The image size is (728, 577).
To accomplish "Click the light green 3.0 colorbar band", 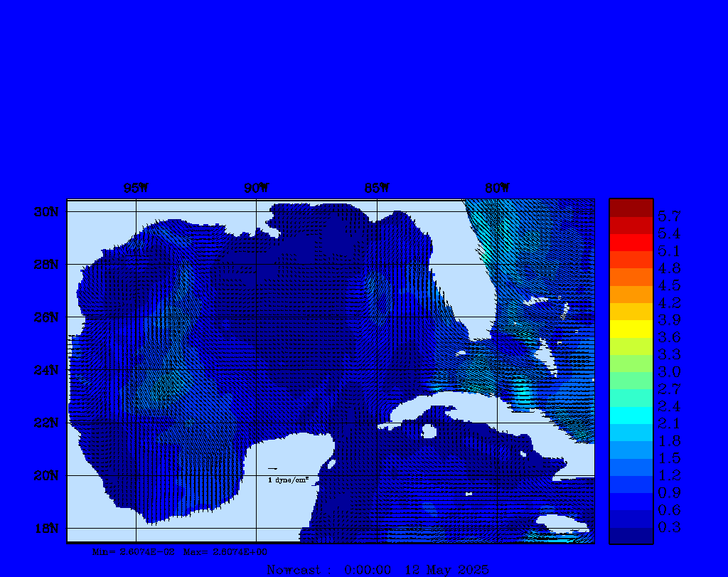I will 631,364.
